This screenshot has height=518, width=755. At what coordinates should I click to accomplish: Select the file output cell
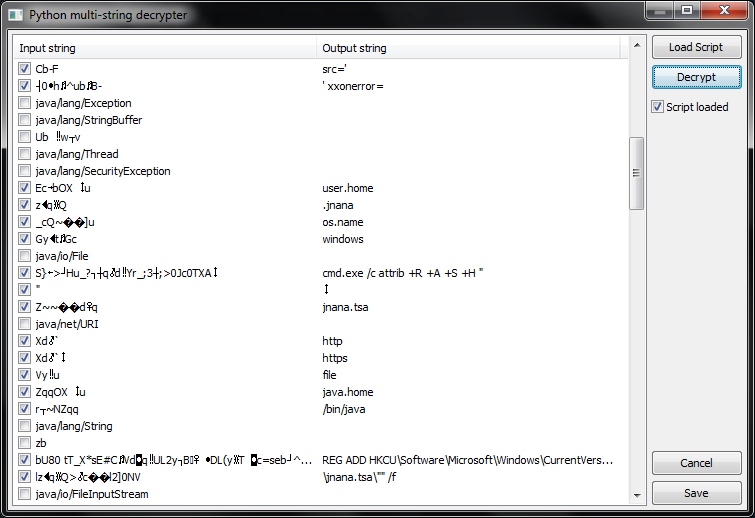pos(329,375)
